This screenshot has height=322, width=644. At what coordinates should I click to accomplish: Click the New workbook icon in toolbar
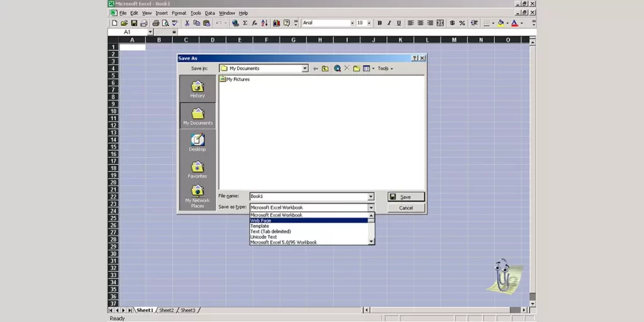click(x=114, y=23)
